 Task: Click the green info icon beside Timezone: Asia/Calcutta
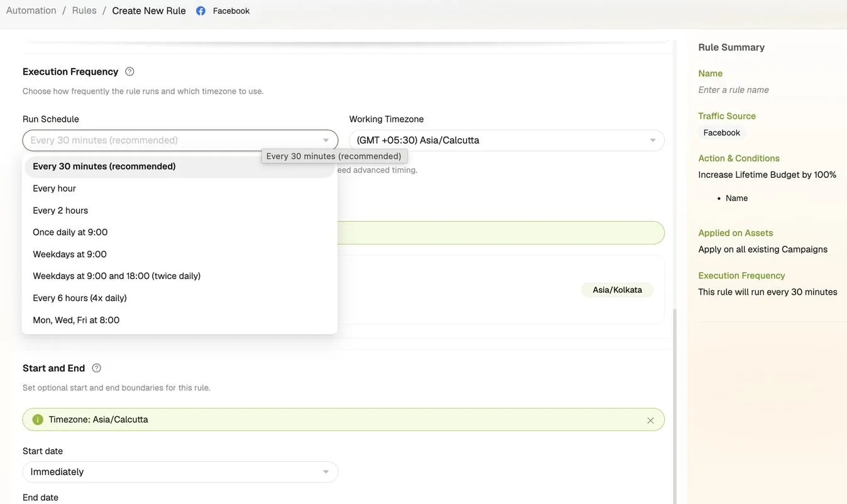pyautogui.click(x=38, y=420)
